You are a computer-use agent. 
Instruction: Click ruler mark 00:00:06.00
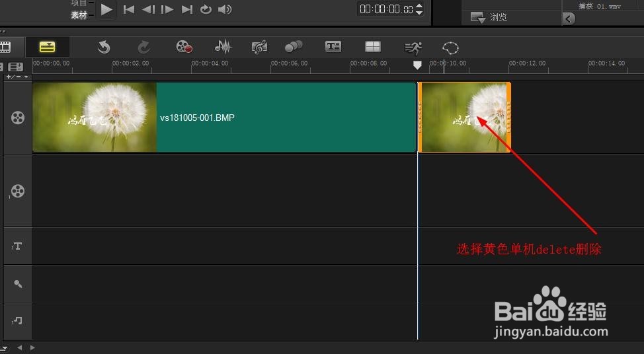tap(289, 63)
